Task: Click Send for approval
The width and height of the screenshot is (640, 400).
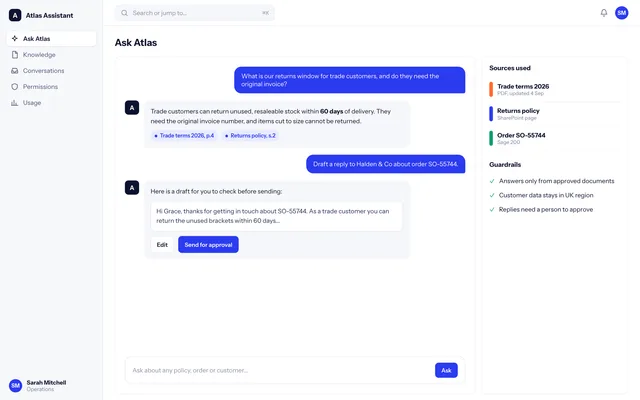Action: (208, 244)
